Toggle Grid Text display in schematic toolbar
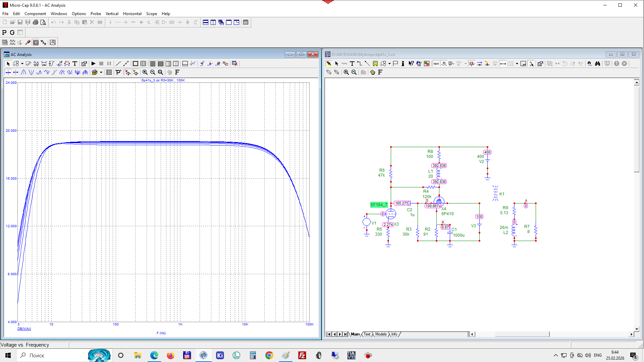644x362 pixels. (x=436, y=64)
